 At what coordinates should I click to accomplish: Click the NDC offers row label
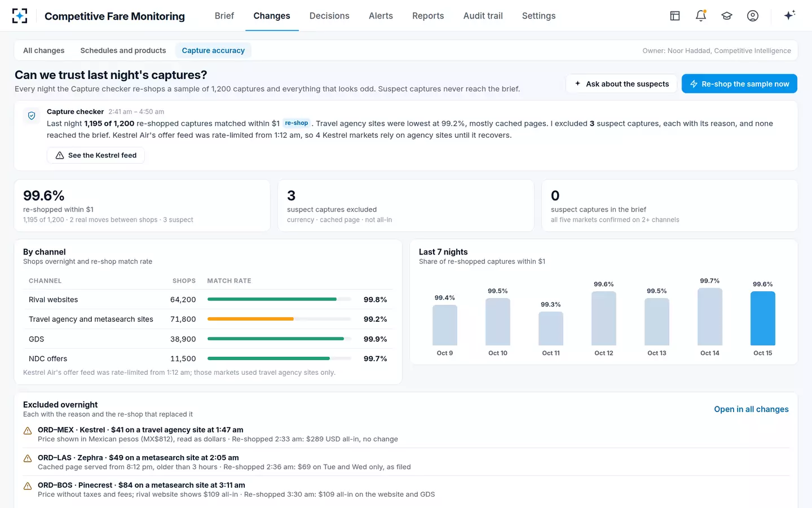(x=48, y=359)
